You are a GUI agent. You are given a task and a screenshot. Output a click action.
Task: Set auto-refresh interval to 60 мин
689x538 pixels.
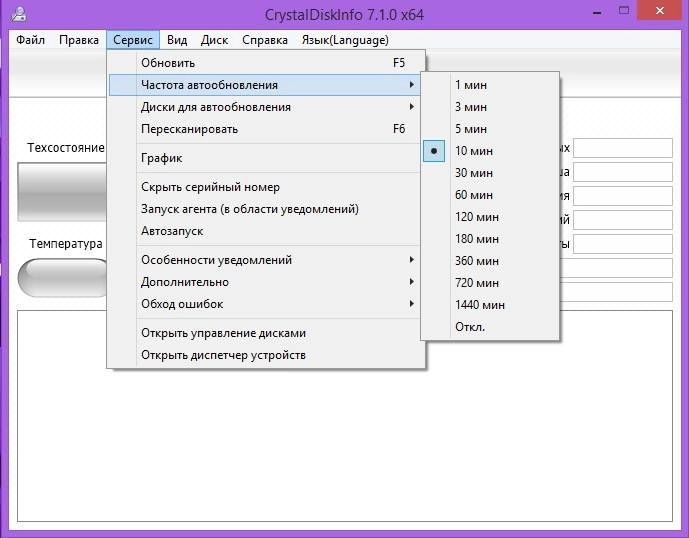[x=490, y=195]
